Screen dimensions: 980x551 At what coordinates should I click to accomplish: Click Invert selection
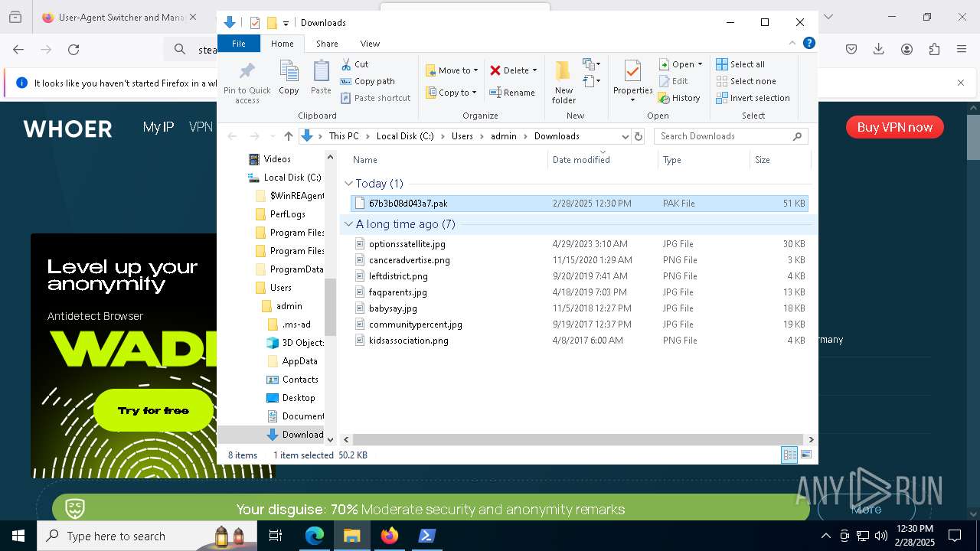[x=753, y=98]
